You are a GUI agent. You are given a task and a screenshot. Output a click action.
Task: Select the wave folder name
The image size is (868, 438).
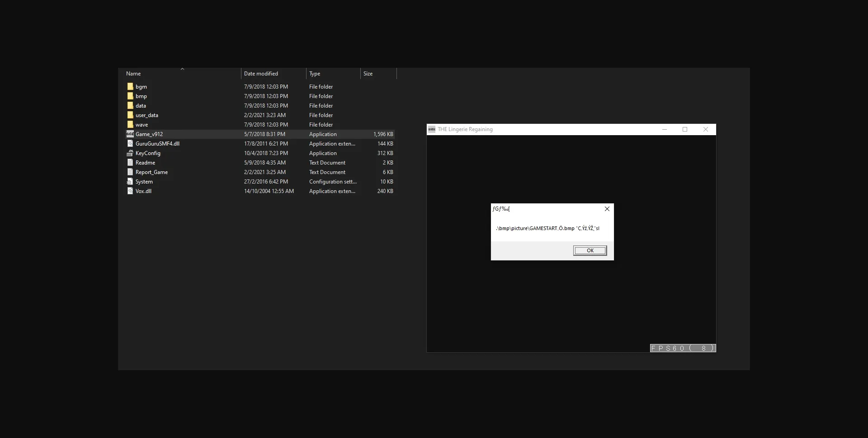(142, 125)
